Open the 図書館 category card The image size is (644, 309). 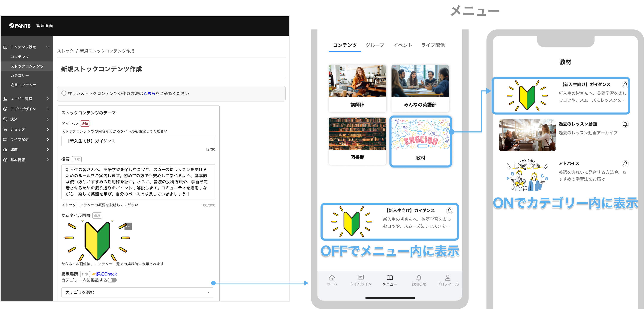click(357, 141)
